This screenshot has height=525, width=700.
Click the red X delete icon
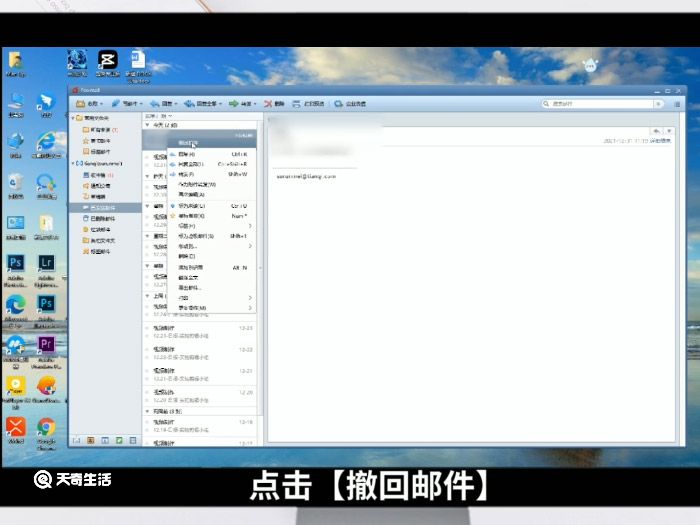point(268,104)
